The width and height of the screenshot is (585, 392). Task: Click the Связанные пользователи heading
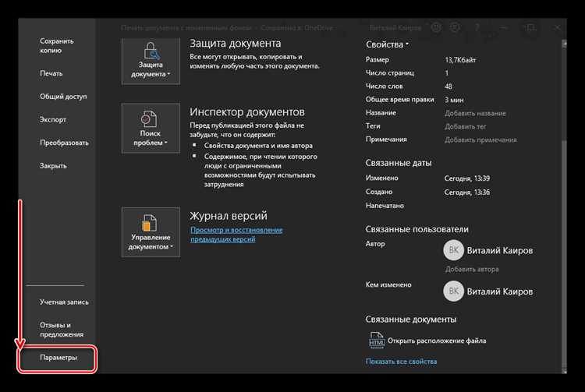(417, 229)
